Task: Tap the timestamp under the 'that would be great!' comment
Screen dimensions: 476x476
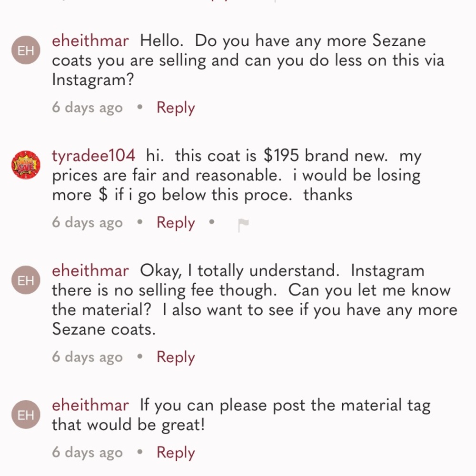Action: [x=87, y=453]
